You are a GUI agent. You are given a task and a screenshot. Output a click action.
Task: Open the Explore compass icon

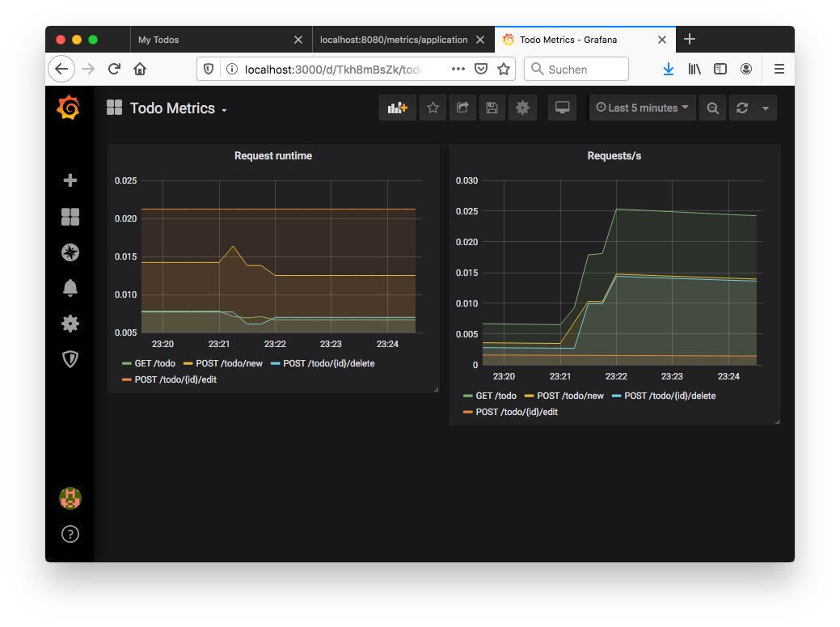[x=70, y=252]
